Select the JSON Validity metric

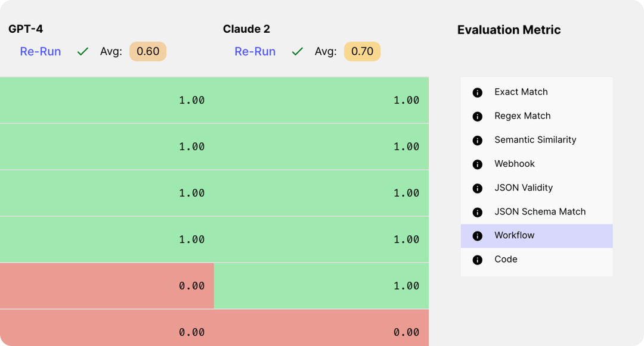tap(537, 188)
